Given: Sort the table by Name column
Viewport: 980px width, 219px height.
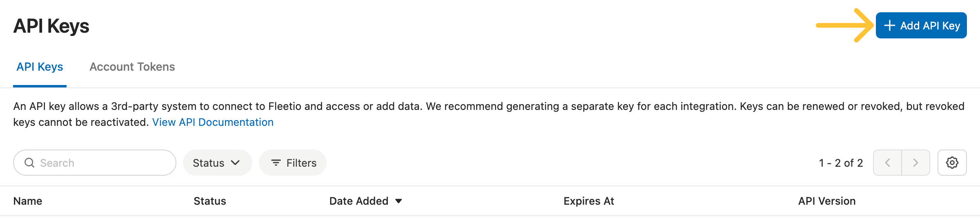Looking at the screenshot, I should pyautogui.click(x=28, y=201).
